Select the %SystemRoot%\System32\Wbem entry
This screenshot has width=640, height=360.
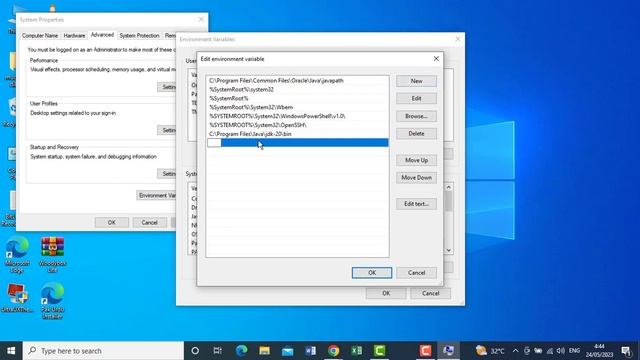298,107
